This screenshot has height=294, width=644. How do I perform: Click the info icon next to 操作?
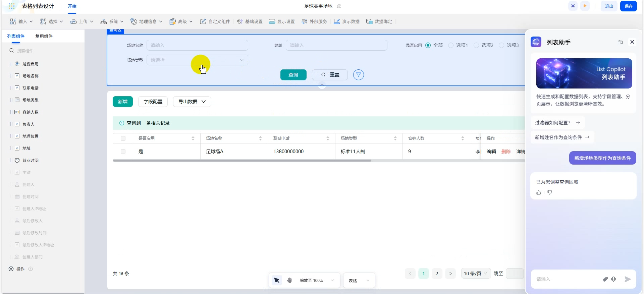coord(31,269)
